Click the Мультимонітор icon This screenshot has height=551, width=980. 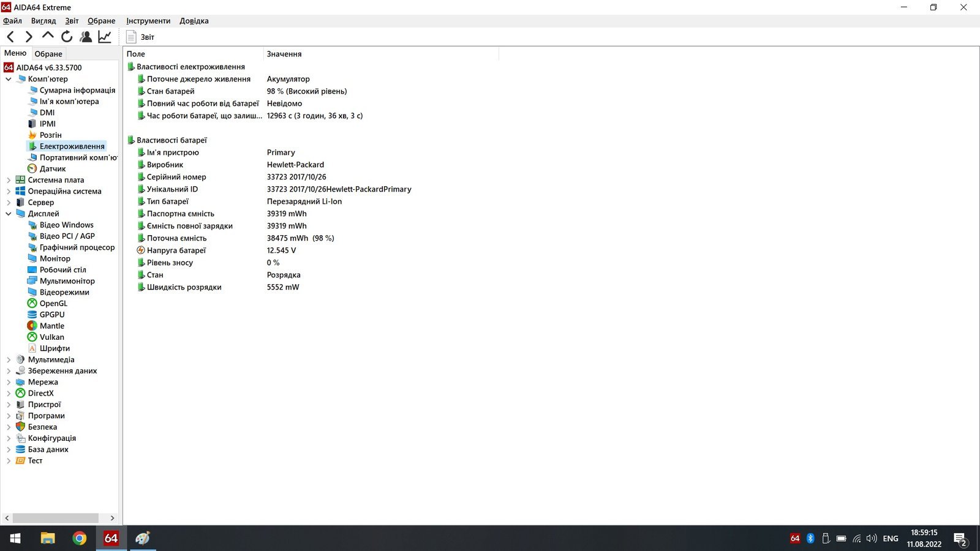[32, 281]
